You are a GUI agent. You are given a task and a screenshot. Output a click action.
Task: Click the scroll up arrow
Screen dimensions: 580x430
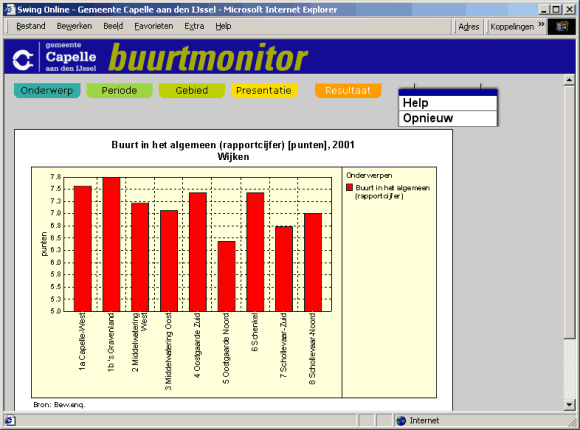click(569, 80)
